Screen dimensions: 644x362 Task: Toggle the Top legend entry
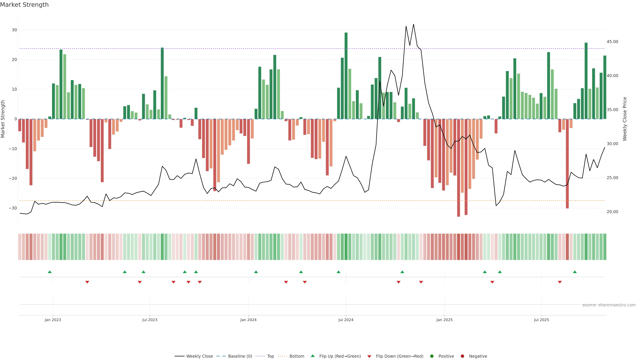[x=270, y=356]
